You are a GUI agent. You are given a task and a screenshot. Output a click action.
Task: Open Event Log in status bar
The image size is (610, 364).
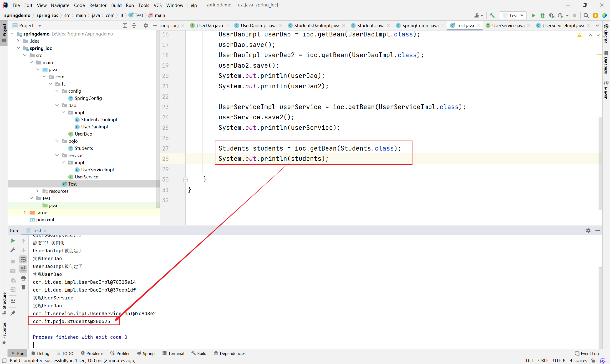click(x=587, y=353)
